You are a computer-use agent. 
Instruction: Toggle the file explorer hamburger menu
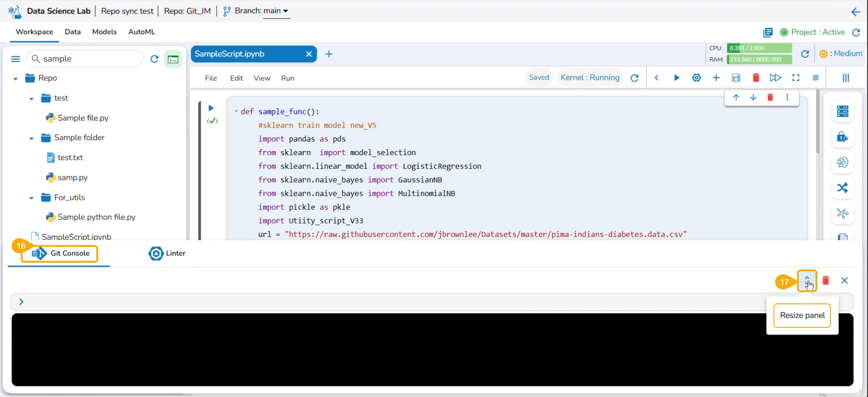coord(15,59)
